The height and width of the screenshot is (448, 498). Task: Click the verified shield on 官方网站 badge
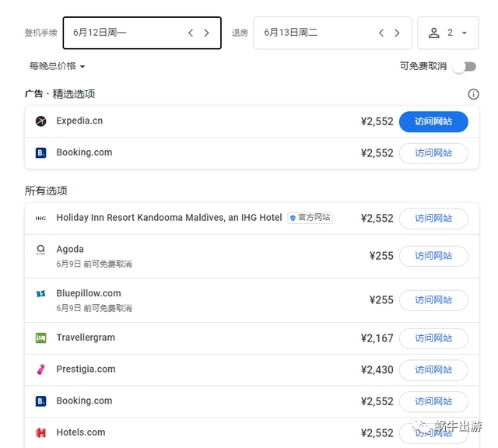click(x=293, y=218)
